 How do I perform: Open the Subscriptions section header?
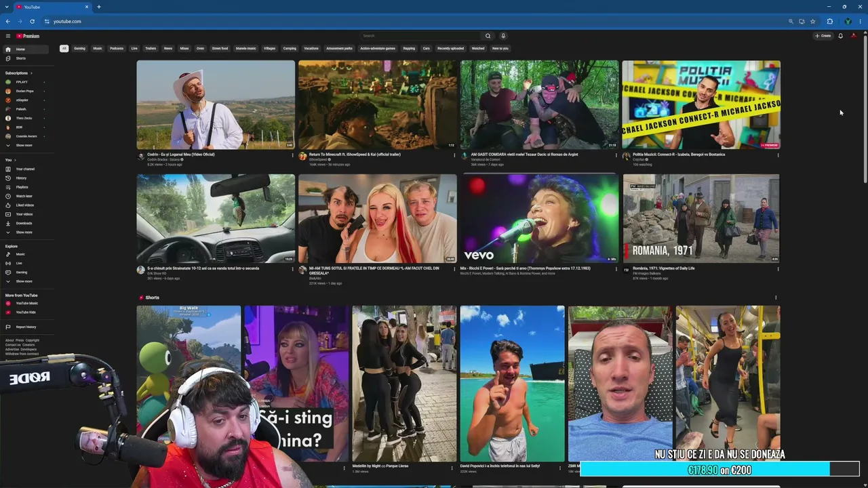point(18,73)
